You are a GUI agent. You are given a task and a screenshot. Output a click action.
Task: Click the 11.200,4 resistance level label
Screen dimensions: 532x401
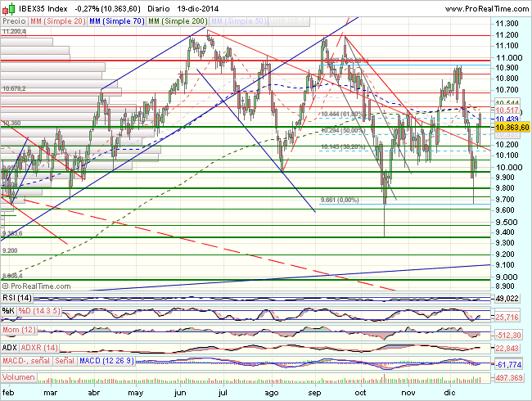(x=14, y=32)
